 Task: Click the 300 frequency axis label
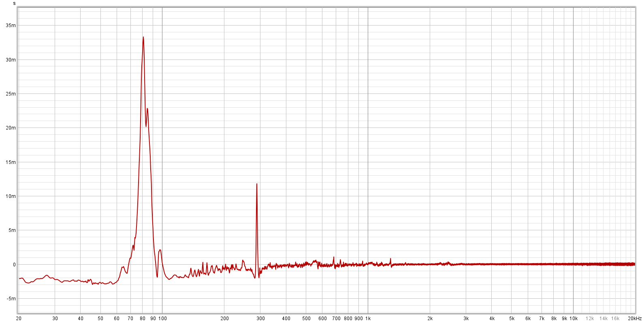[261, 319]
